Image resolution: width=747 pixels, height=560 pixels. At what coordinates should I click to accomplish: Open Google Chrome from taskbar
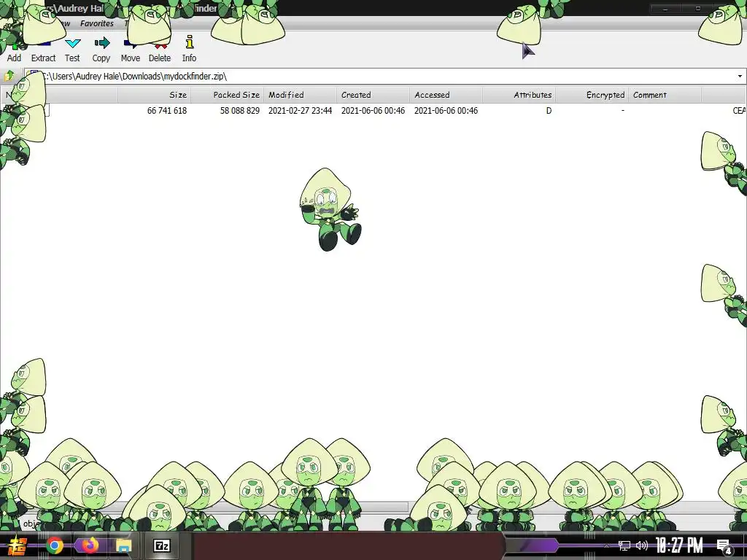pos(54,545)
